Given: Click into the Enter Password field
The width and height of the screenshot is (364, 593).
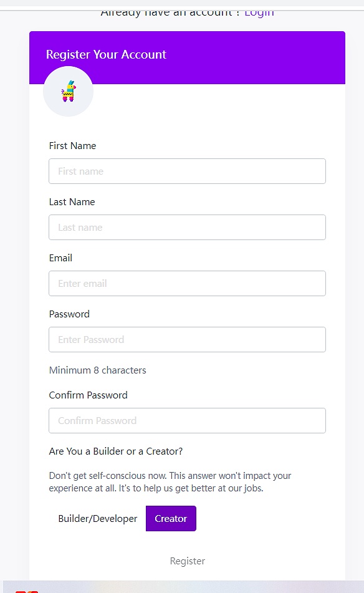Looking at the screenshot, I should click(187, 340).
